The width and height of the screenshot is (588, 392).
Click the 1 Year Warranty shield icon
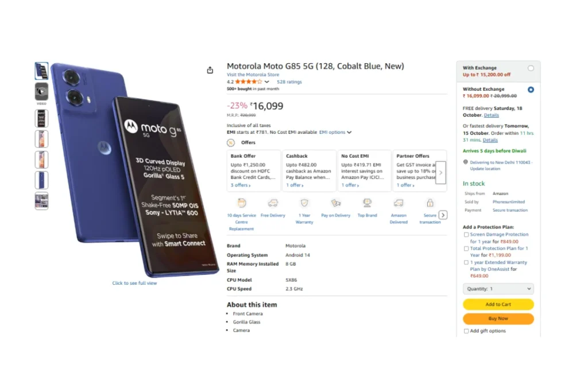304,203
